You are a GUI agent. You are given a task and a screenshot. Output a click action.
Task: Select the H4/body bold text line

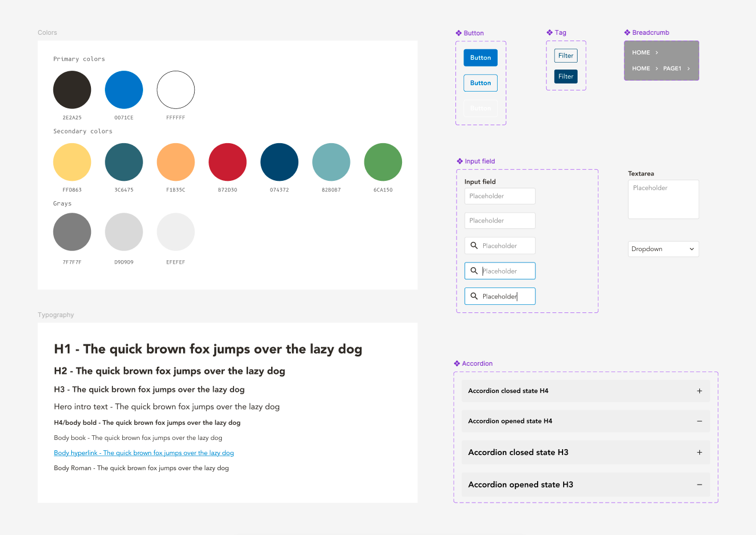pyautogui.click(x=147, y=423)
